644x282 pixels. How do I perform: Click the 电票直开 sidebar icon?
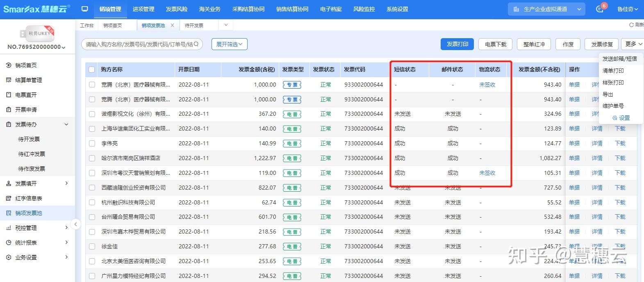point(9,95)
